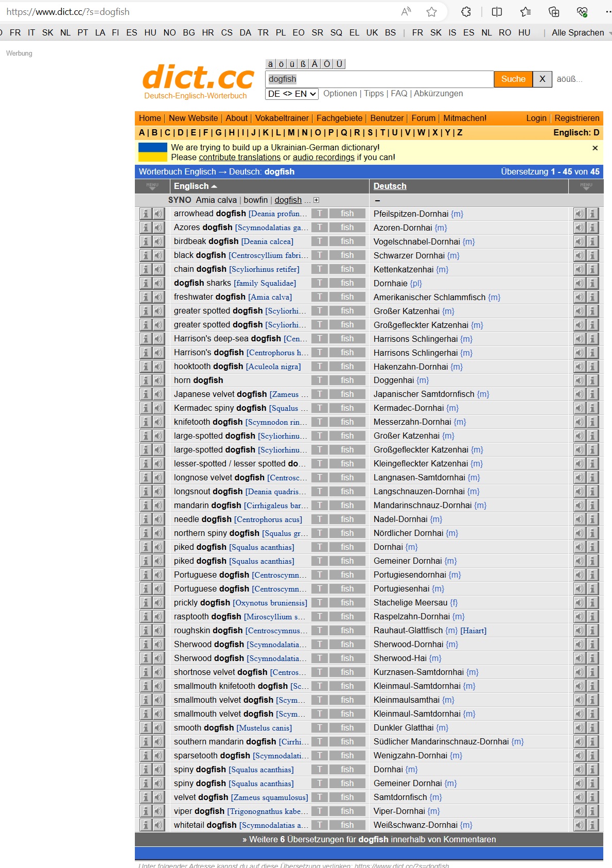
Task: Play audio for arrowhead dogfish English entry
Action: point(158,214)
